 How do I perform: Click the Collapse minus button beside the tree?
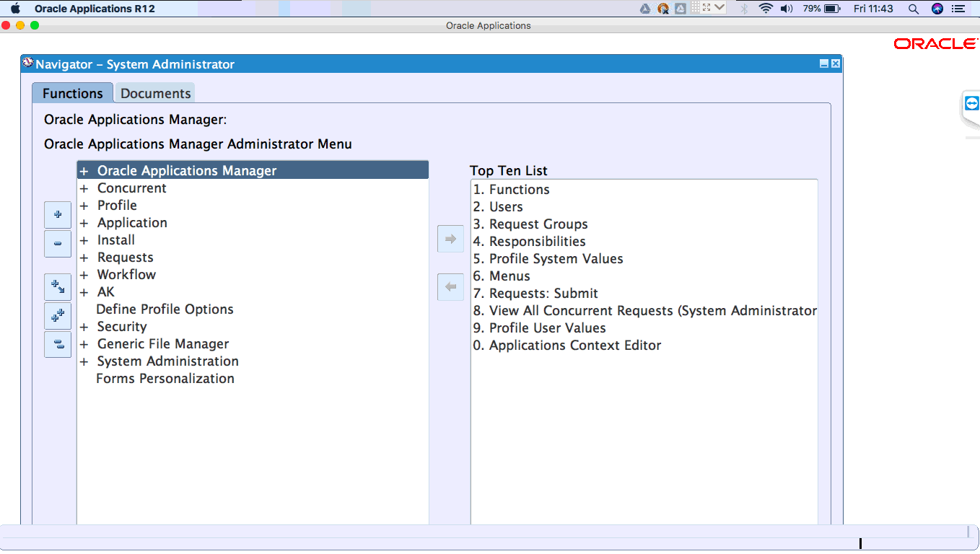[58, 244]
